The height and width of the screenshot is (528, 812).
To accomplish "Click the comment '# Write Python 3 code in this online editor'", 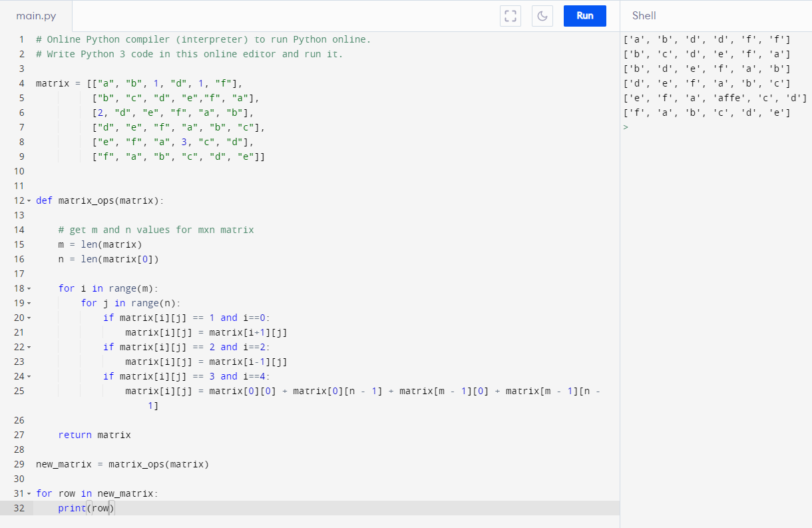I will 190,54.
